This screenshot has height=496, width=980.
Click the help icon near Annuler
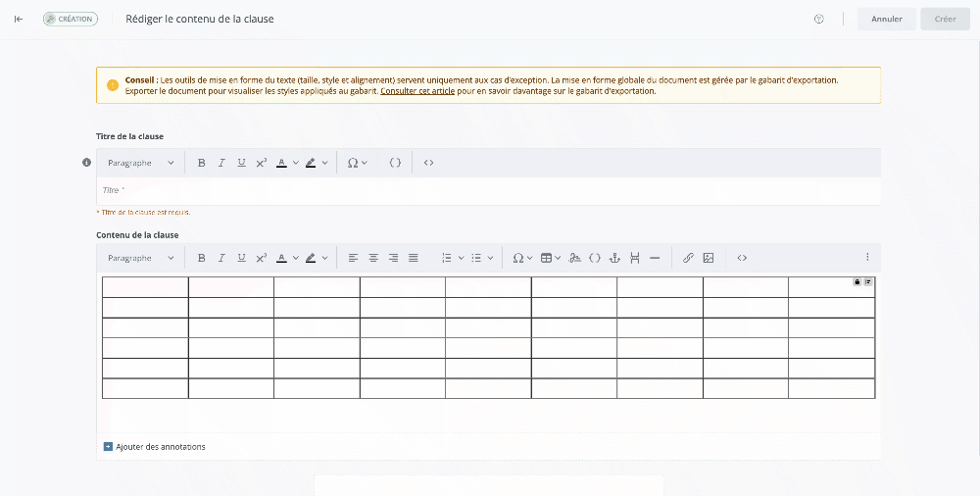pyautogui.click(x=819, y=19)
